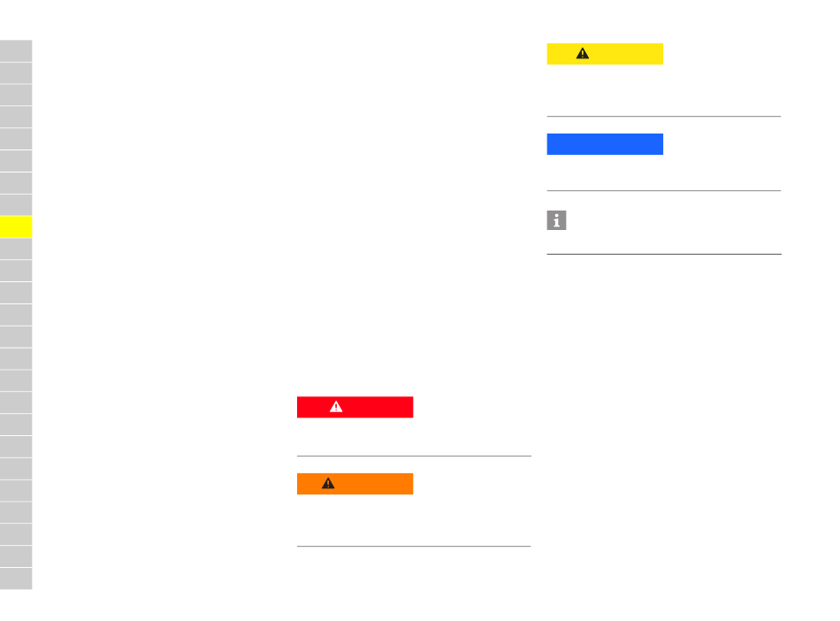Open the second gray sidebar tab from bottom
The height and width of the screenshot is (621, 840).
click(16, 556)
